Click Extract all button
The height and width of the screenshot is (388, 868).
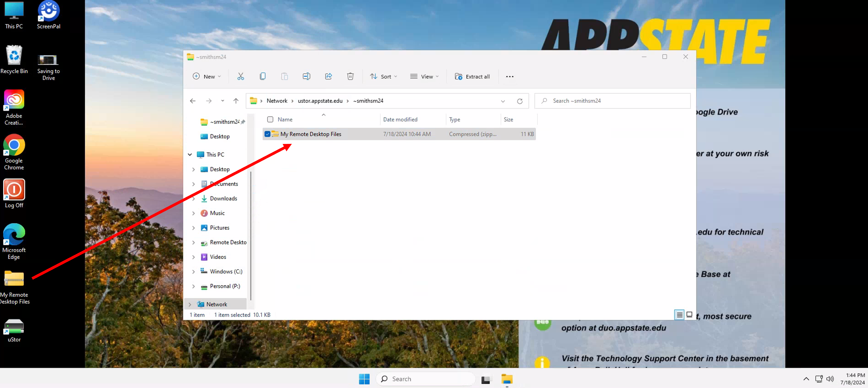pos(472,76)
